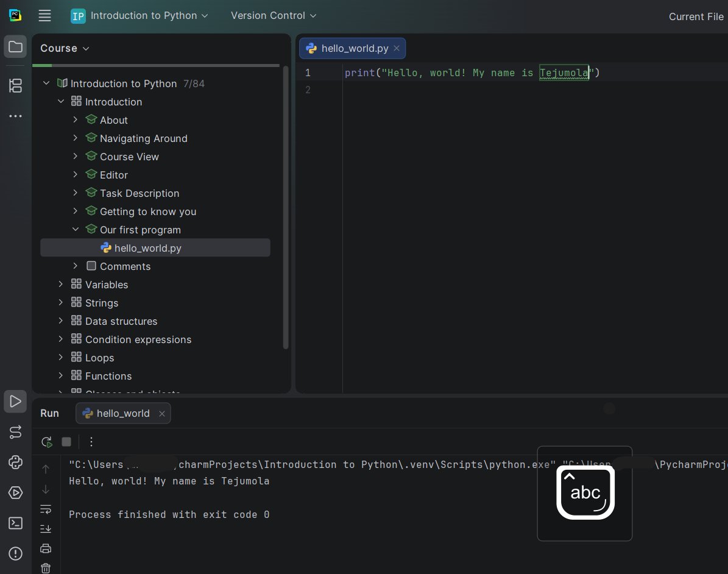This screenshot has width=728, height=574.
Task: Open the Structure tool window icon
Action: click(15, 85)
